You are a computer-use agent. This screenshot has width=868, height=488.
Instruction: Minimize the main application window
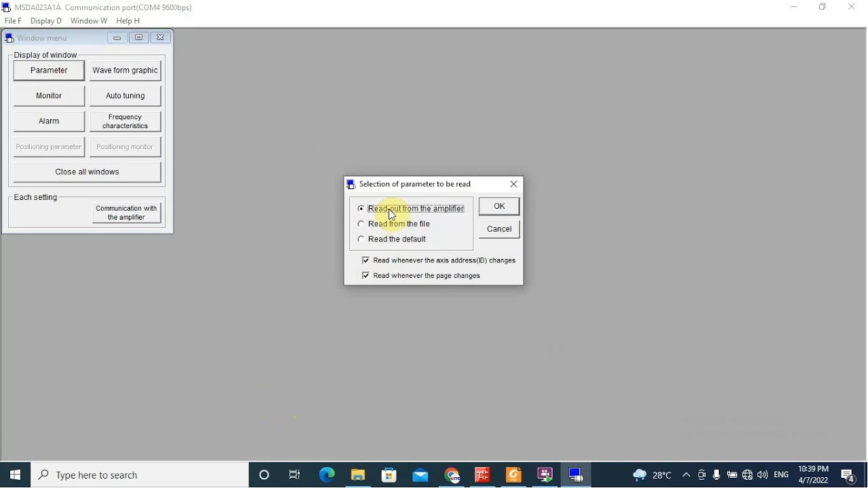793,7
